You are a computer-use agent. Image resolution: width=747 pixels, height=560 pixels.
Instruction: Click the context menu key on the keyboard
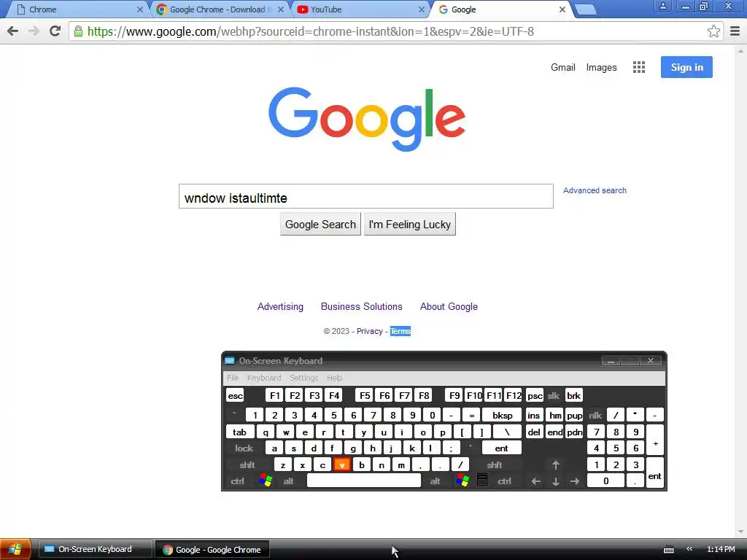point(482,481)
